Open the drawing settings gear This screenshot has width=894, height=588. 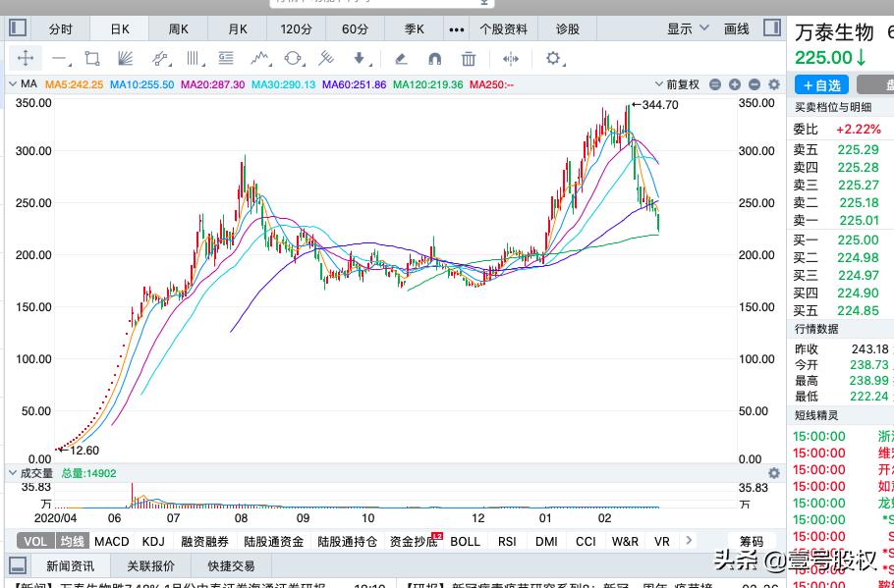pos(554,59)
